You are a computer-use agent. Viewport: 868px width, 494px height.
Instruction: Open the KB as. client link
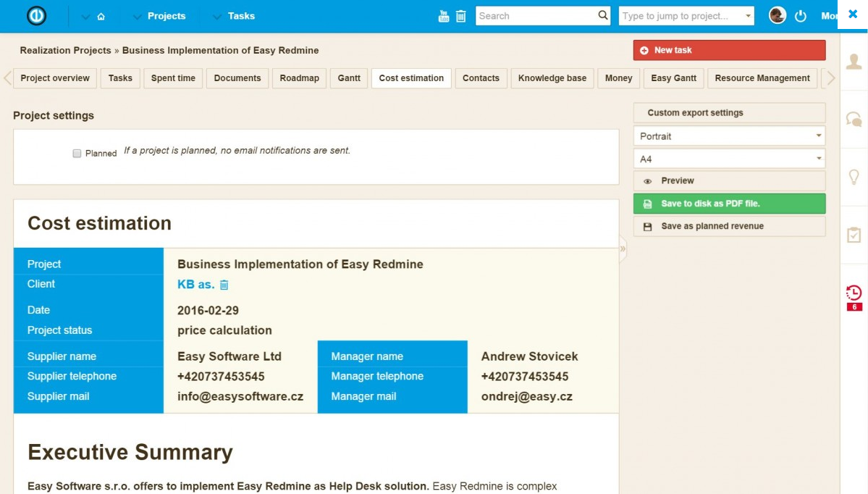pos(195,284)
